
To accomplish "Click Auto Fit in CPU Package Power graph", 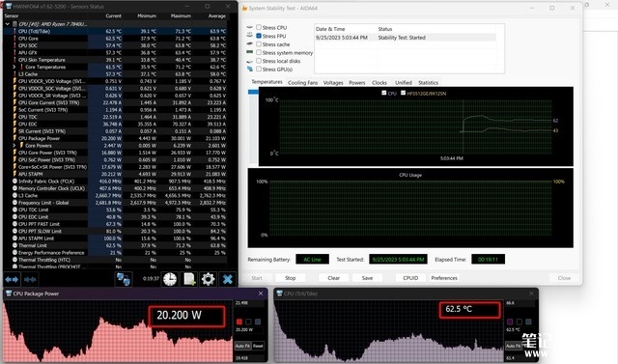I will pos(242,346).
